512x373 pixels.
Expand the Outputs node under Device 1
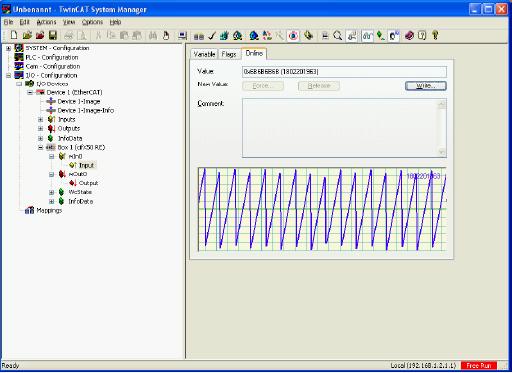41,129
